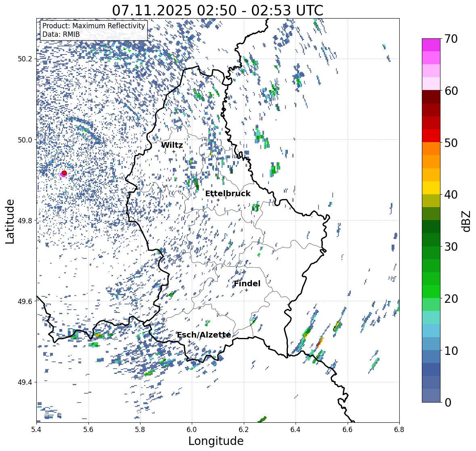The height and width of the screenshot is (451, 476).
Task: Click the colorbar tick label 0
Action: (x=448, y=403)
